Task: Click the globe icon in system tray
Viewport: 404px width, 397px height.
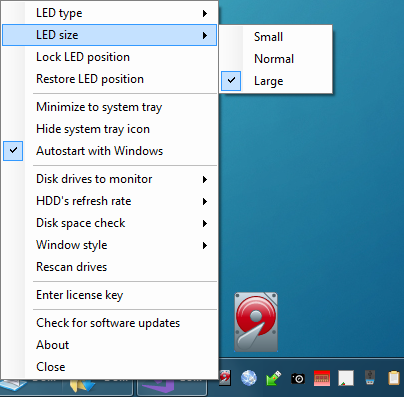Action: 249,378
